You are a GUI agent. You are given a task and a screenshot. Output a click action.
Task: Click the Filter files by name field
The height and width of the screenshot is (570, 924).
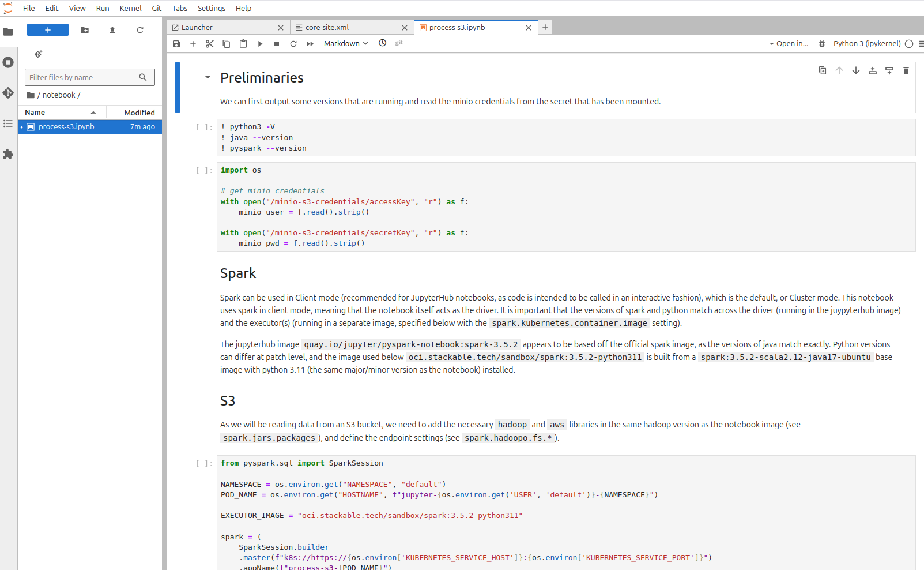[84, 77]
